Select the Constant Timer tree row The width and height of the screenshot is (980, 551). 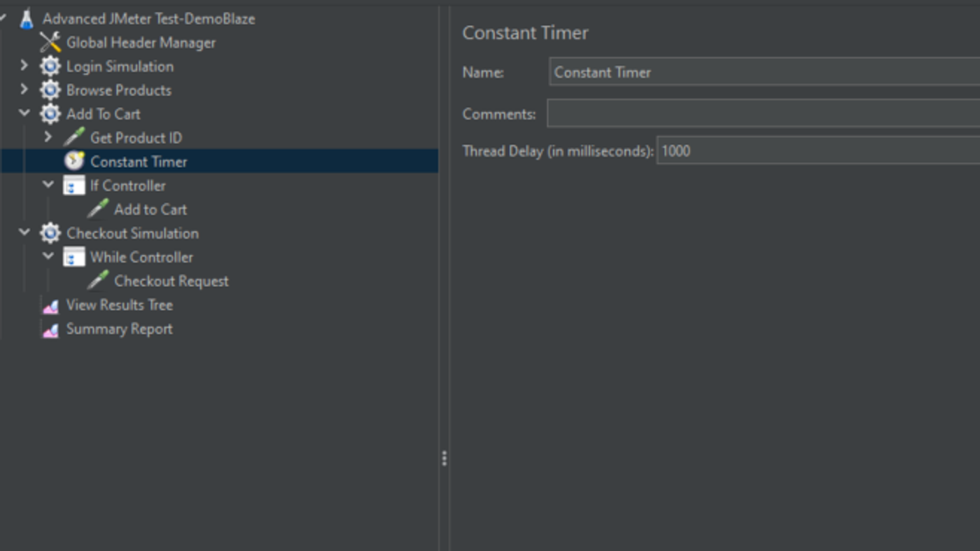219,162
